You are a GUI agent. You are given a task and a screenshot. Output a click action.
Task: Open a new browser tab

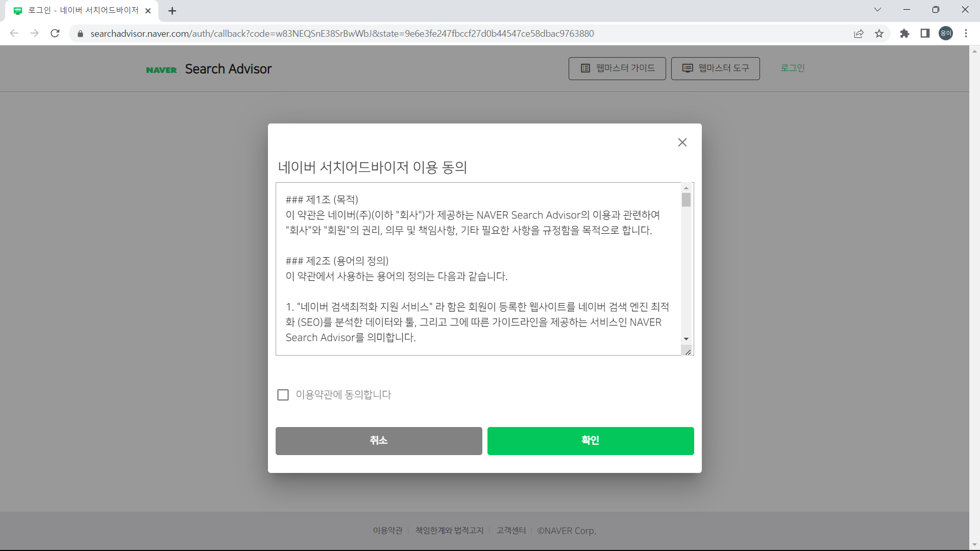(x=172, y=10)
